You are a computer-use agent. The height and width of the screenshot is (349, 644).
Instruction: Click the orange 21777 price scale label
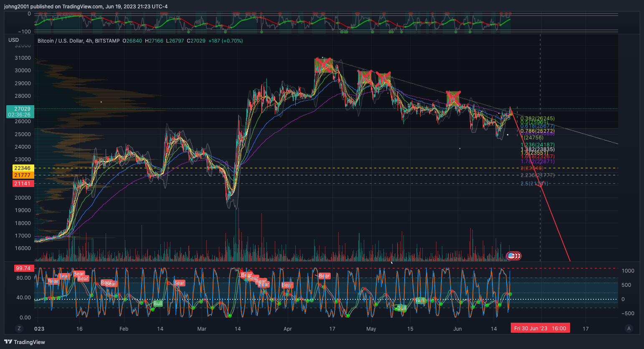pyautogui.click(x=23, y=175)
